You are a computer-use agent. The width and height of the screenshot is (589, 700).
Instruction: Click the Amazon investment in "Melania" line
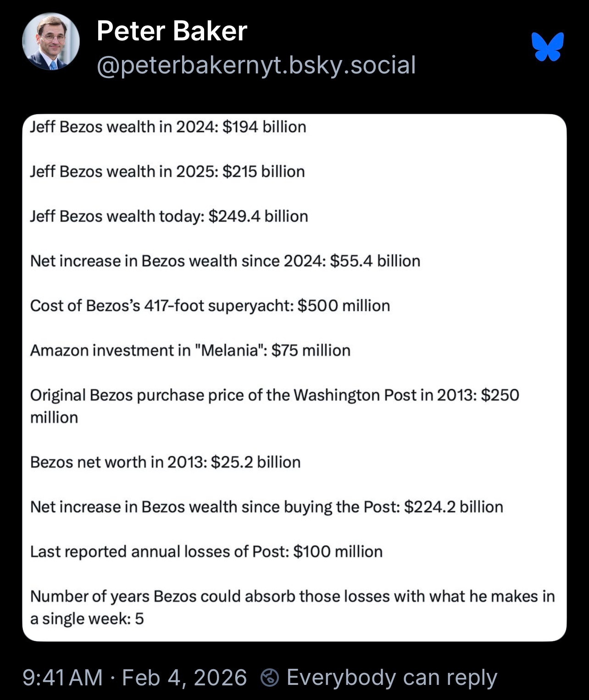click(190, 350)
